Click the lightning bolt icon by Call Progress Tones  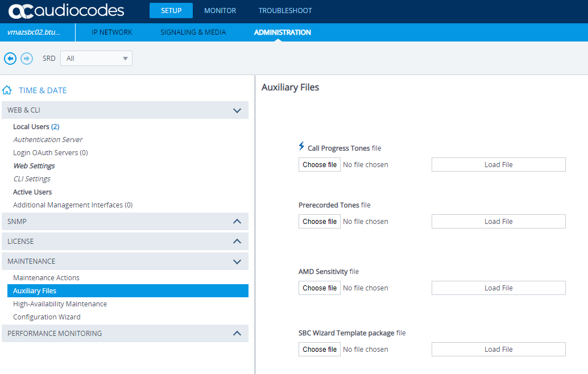tap(301, 146)
